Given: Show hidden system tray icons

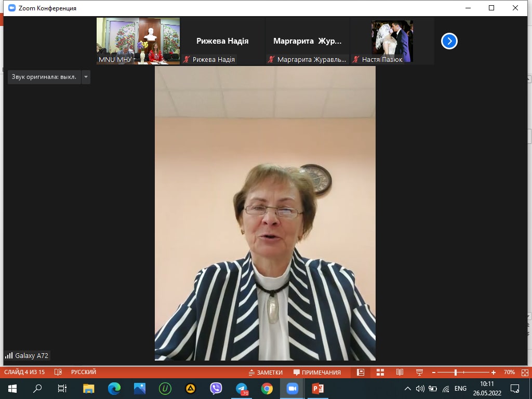Looking at the screenshot, I should pos(408,388).
